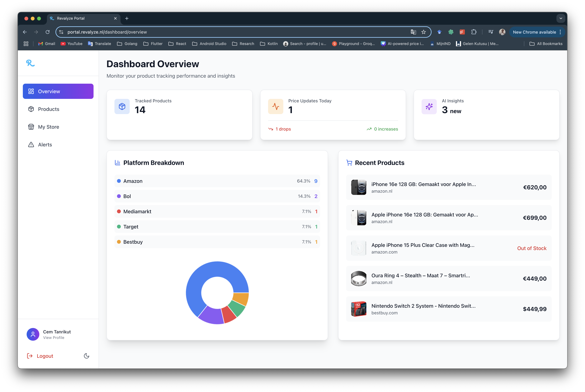Click the Tracked Products cube icon
Image resolution: width=585 pixels, height=392 pixels.
(122, 106)
